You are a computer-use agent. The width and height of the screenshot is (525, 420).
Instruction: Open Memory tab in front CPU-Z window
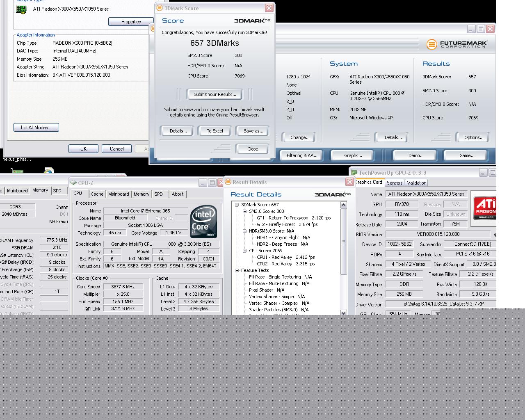pyautogui.click(x=142, y=194)
